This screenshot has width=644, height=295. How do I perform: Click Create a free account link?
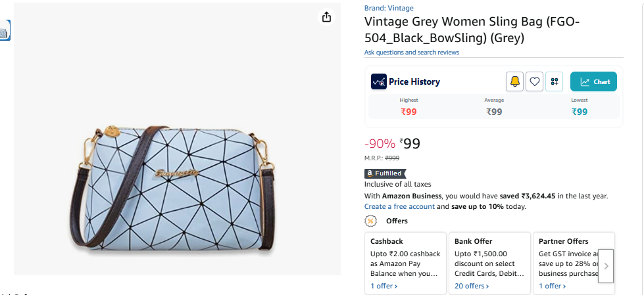pyautogui.click(x=399, y=206)
